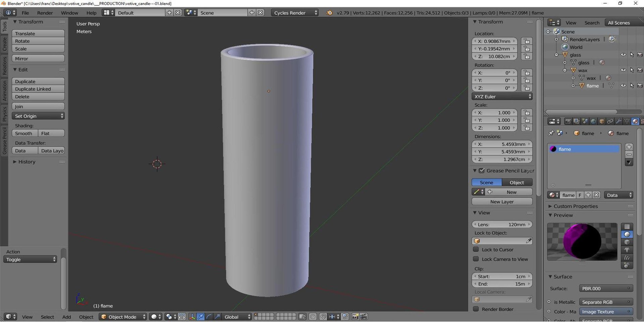Open the Blender info icon in header
This screenshot has width=644, height=322.
point(10,13)
